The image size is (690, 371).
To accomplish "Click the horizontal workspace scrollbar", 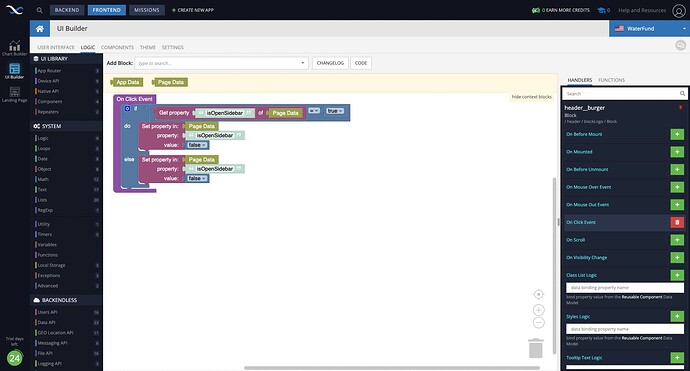I will pos(392,368).
